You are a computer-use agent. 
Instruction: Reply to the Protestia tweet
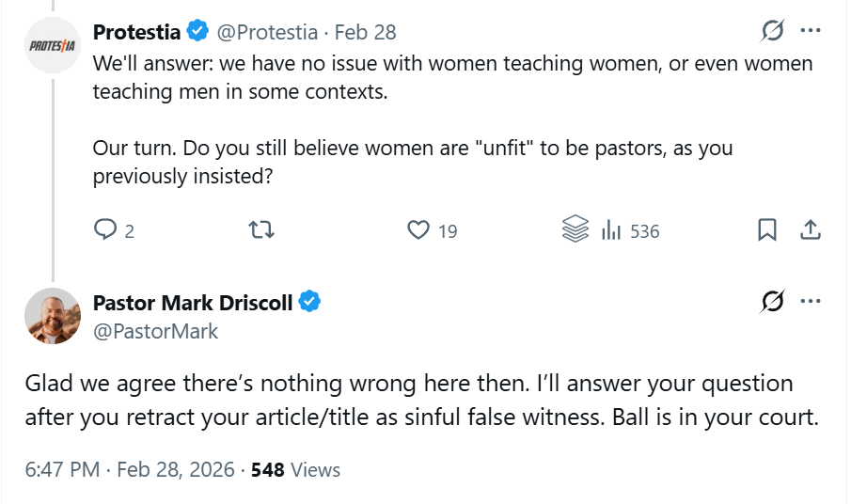click(106, 229)
